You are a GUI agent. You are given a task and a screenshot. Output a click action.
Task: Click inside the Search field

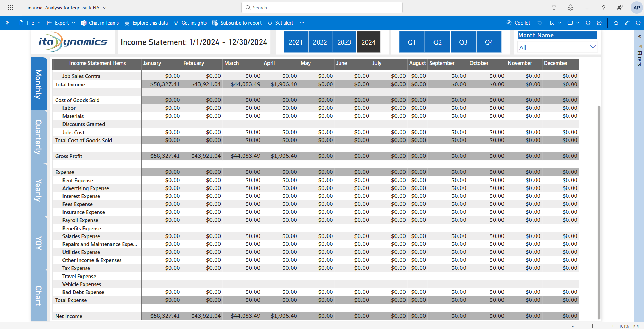tap(321, 7)
